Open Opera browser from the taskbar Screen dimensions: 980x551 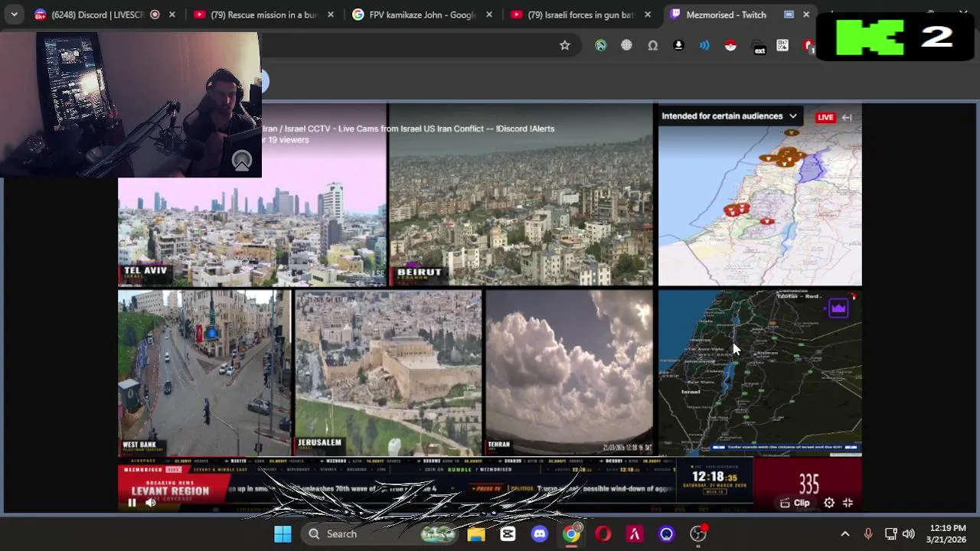[x=603, y=533]
